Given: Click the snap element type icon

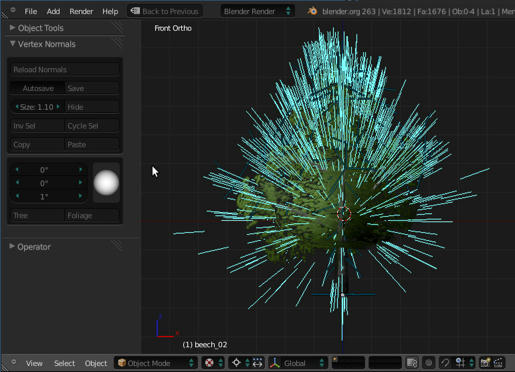Looking at the screenshot, I should (x=460, y=363).
